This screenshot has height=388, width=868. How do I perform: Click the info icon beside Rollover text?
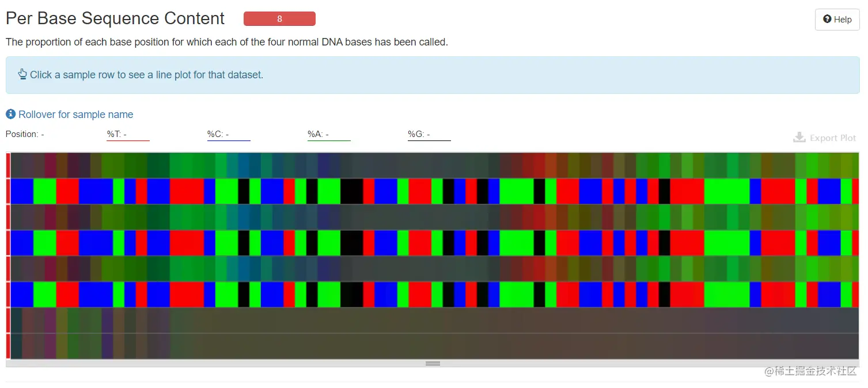(x=10, y=114)
